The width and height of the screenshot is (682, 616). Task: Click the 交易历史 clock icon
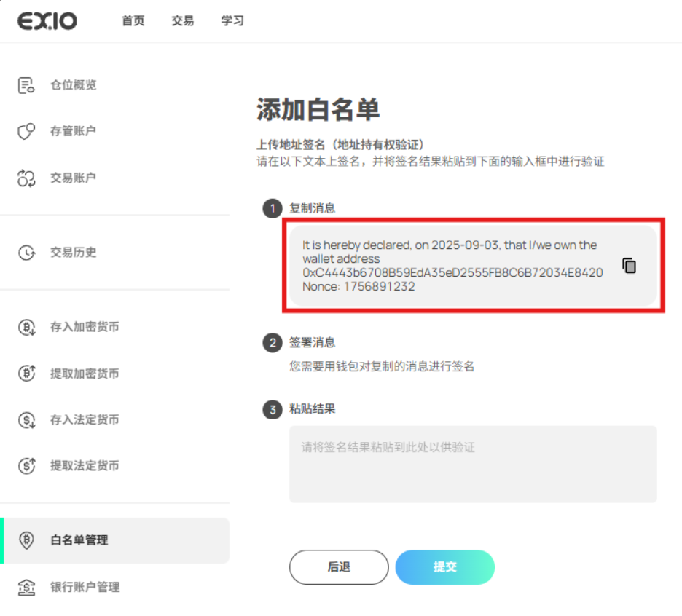(26, 253)
